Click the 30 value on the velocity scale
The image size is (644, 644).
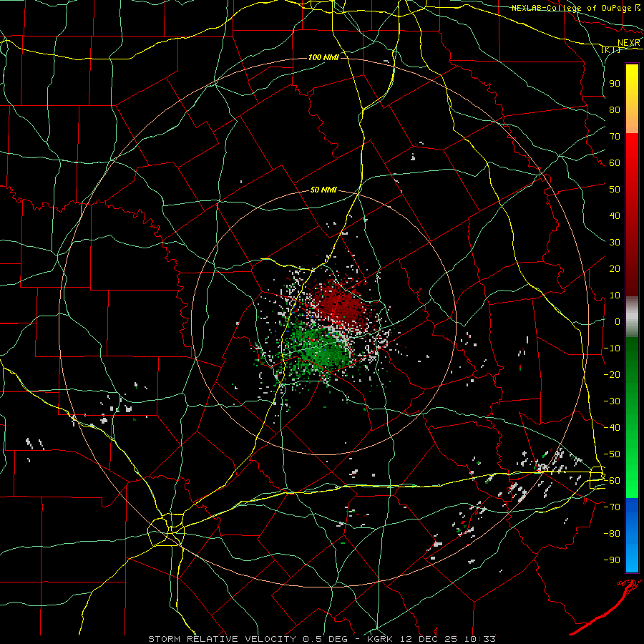coord(615,243)
